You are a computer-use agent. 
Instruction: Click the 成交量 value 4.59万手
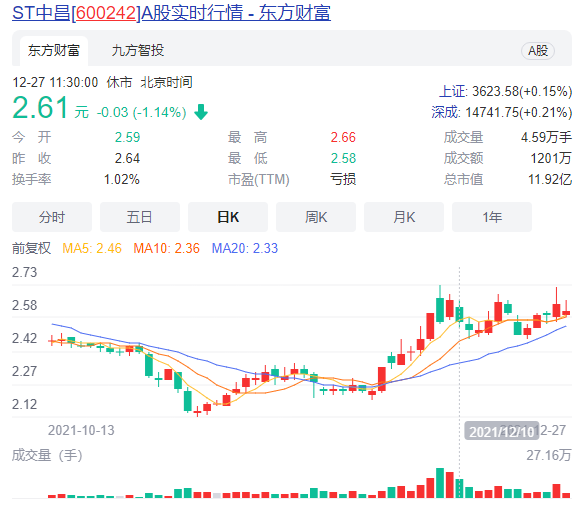(546, 137)
